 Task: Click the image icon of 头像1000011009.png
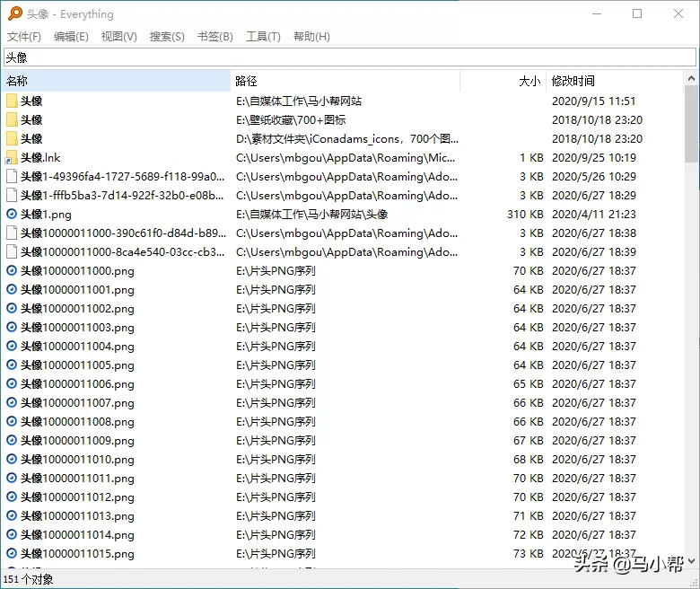coord(12,440)
